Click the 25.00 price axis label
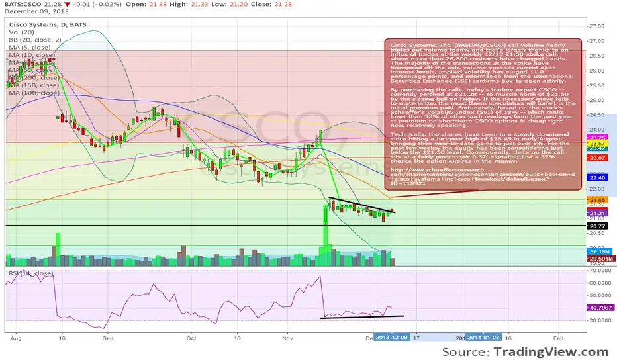The image size is (617, 364). coord(596,101)
